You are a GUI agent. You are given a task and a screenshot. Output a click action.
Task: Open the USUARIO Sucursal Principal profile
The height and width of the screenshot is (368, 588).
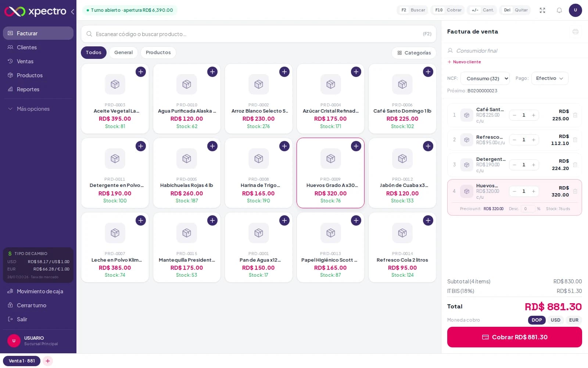38,341
